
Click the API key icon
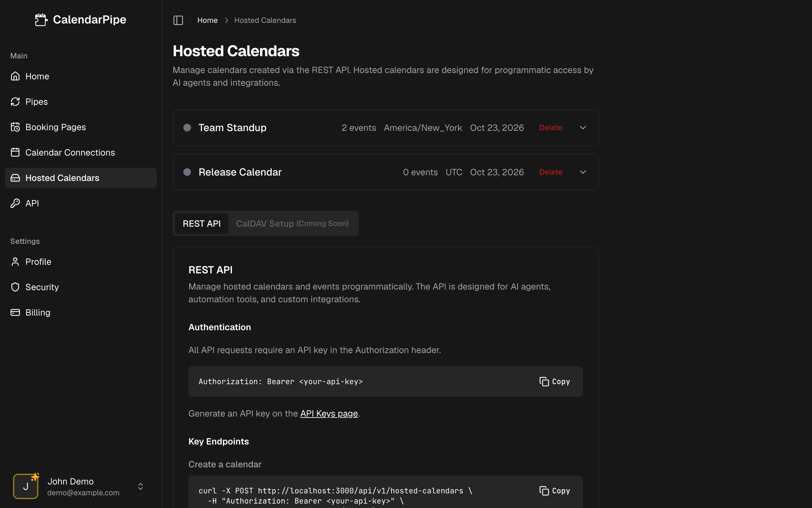point(15,203)
